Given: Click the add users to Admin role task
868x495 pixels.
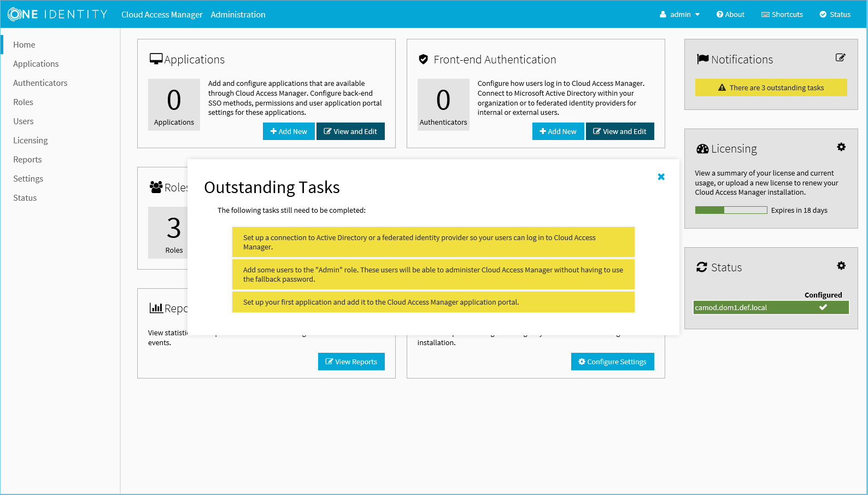Looking at the screenshot, I should click(433, 275).
